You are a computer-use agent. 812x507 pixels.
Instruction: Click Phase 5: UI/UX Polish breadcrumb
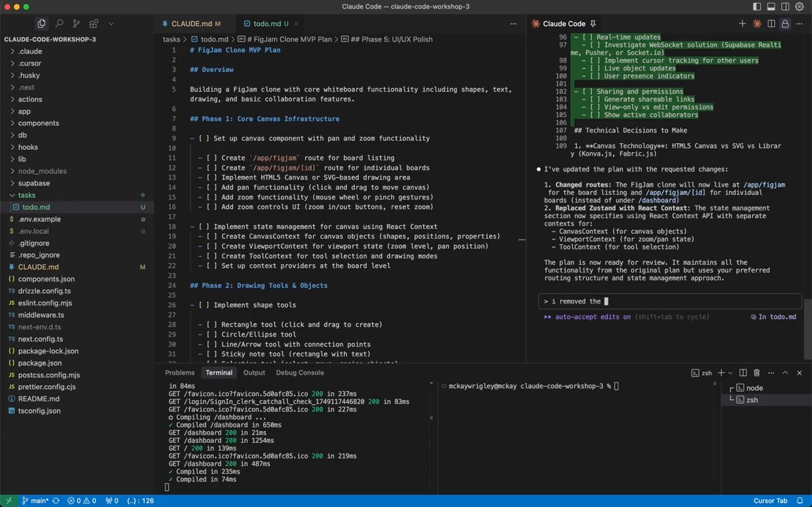point(391,39)
